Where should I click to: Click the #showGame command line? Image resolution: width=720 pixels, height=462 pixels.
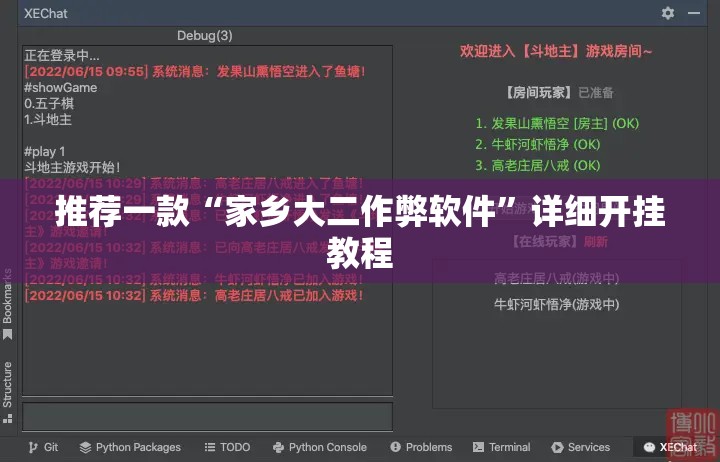[61, 87]
